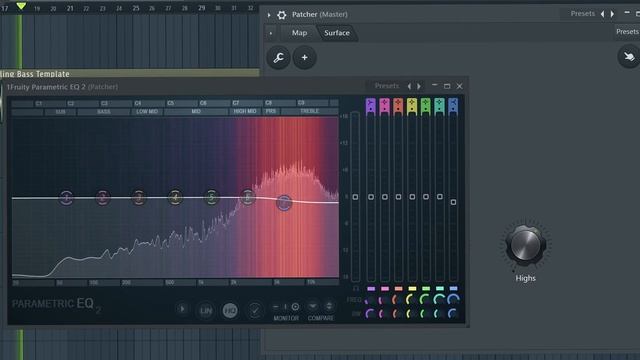Click EQ band 2 node on curve
640x360 pixels.
point(103,198)
